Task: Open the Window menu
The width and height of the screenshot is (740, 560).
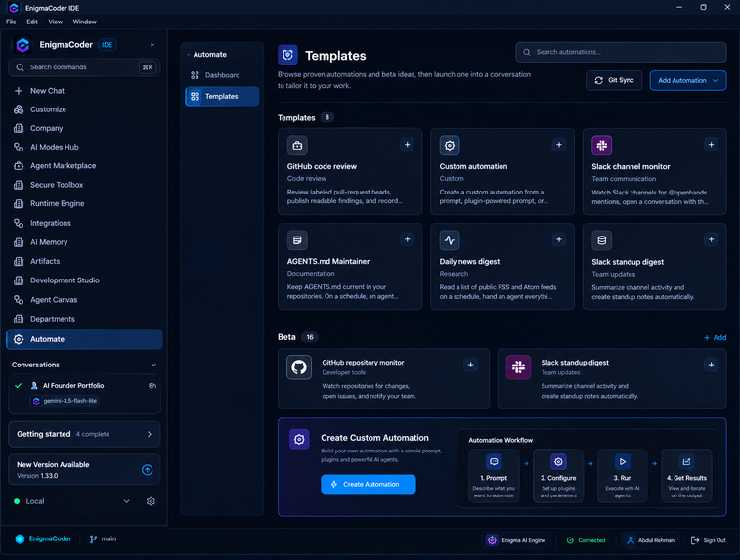Action: (84, 22)
